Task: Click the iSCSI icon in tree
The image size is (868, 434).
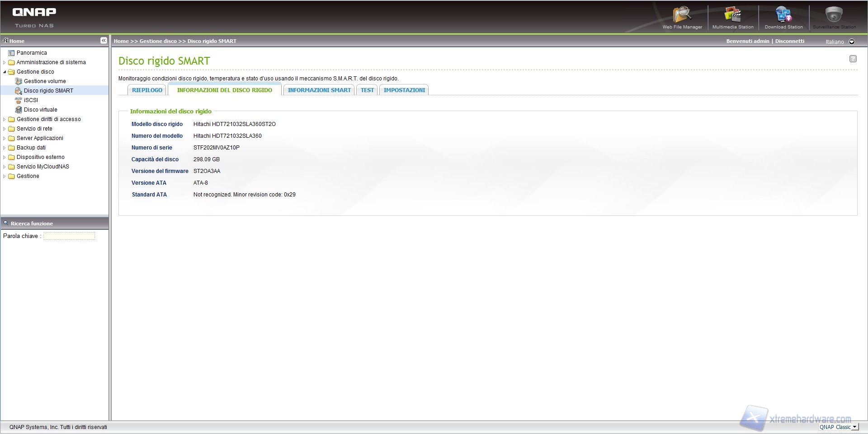Action: pyautogui.click(x=19, y=100)
